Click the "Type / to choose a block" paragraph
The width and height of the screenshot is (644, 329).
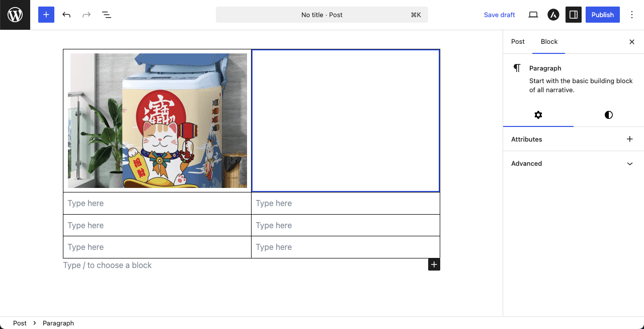click(x=107, y=266)
